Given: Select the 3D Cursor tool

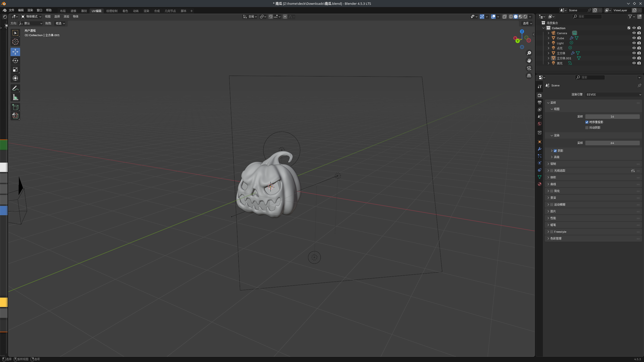Looking at the screenshot, I should (15, 42).
